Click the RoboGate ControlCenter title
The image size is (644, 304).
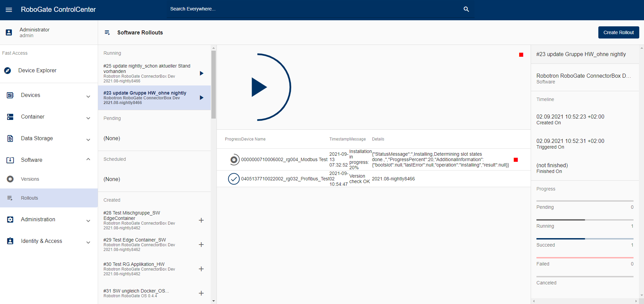pos(58,9)
